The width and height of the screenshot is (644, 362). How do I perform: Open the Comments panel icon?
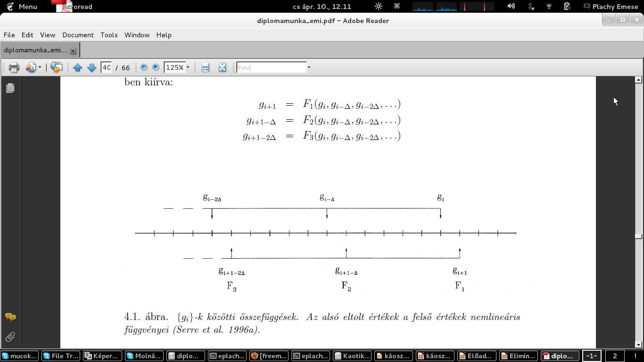pos(10,317)
